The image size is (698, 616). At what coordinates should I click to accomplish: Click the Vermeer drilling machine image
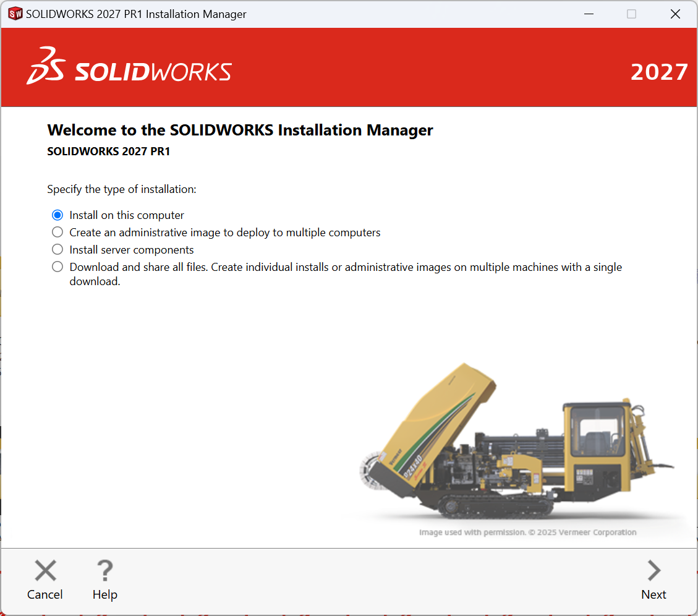[x=516, y=441]
